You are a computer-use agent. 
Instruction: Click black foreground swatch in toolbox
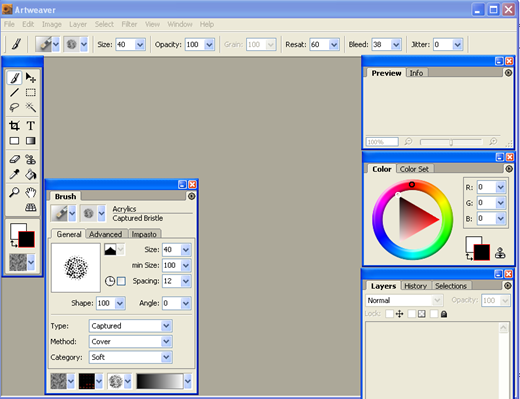point(26,239)
